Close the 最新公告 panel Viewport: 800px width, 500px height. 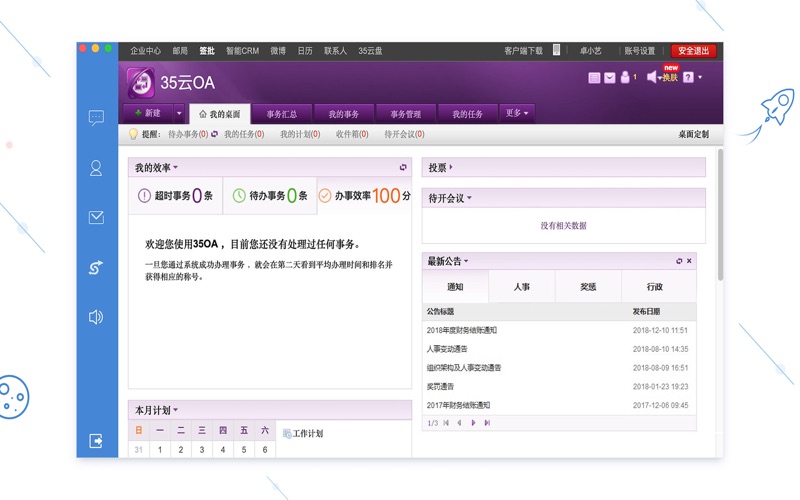(689, 261)
